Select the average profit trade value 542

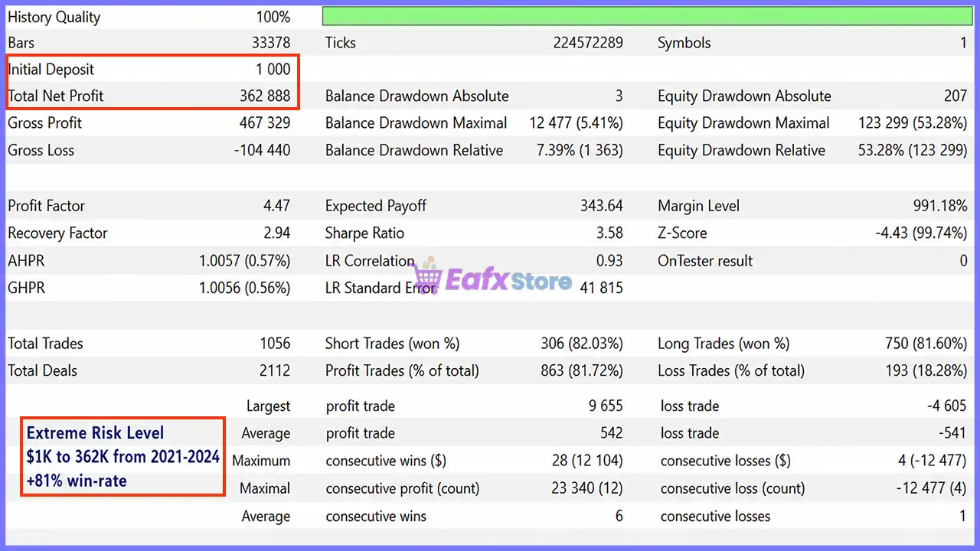[611, 433]
